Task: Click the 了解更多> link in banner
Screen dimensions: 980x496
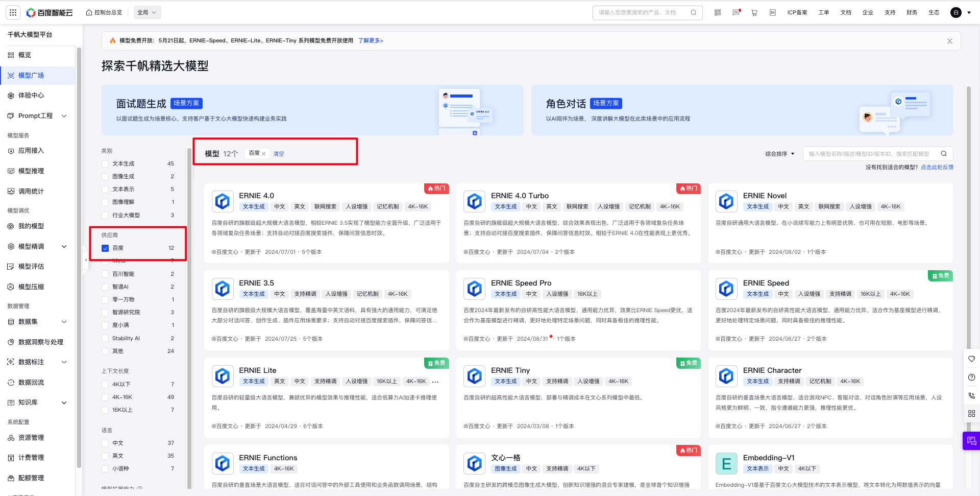Action: coord(371,41)
